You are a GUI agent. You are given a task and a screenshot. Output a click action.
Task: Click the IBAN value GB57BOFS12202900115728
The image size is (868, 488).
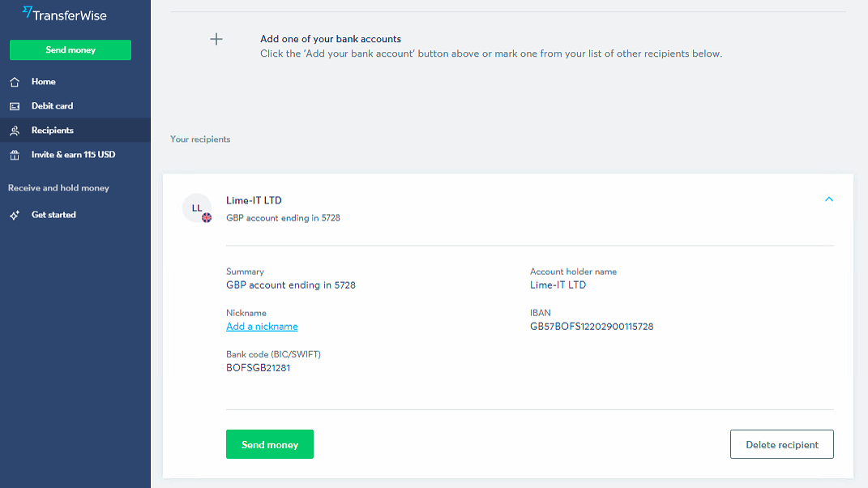592,326
